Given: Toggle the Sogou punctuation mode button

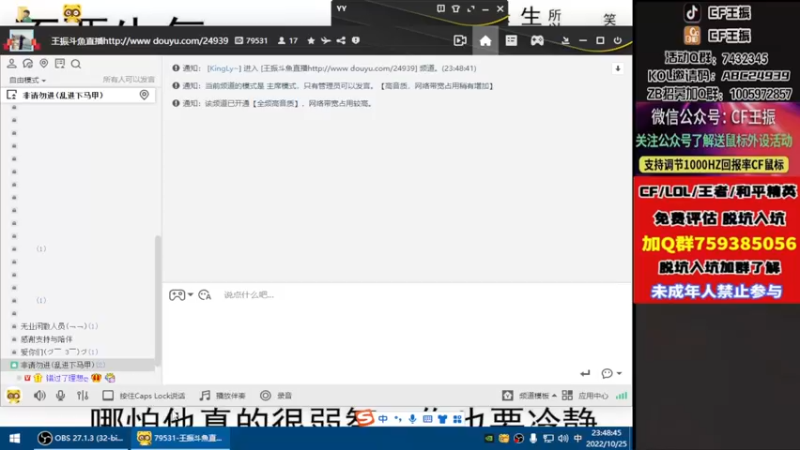Looking at the screenshot, I should 397,419.
